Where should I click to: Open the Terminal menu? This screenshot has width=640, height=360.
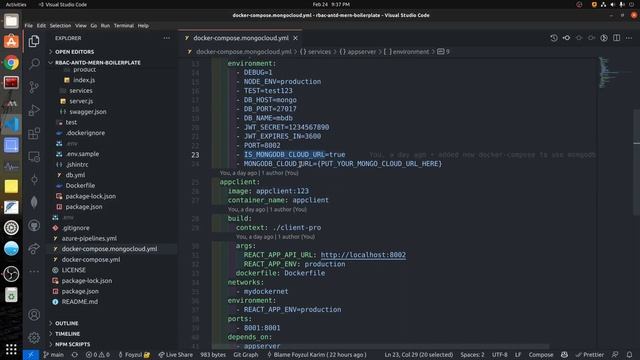(x=124, y=26)
